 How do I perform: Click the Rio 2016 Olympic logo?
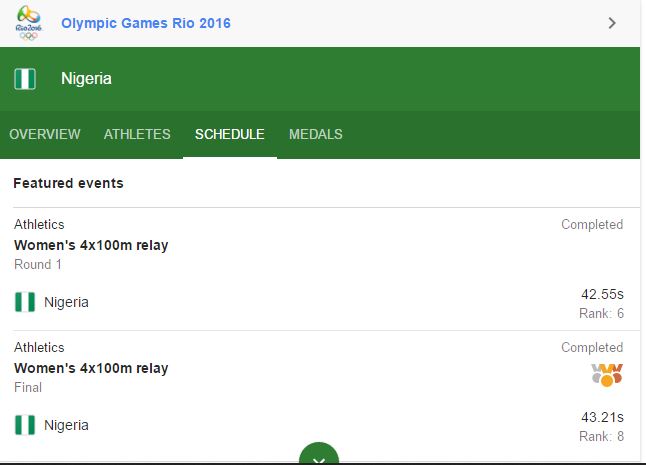[28, 23]
